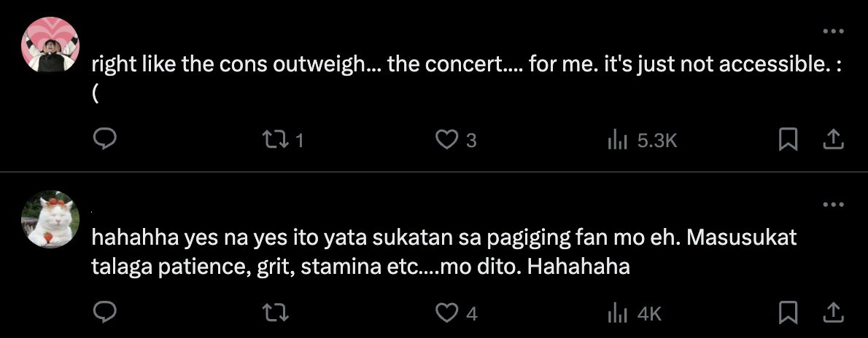Click the repost count of 1
The width and height of the screenshot is (868, 338).
298,140
